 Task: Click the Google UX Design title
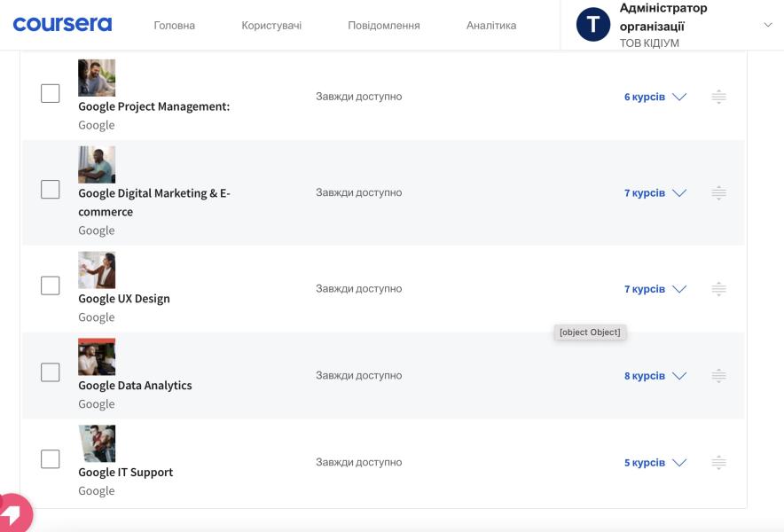[x=124, y=299]
